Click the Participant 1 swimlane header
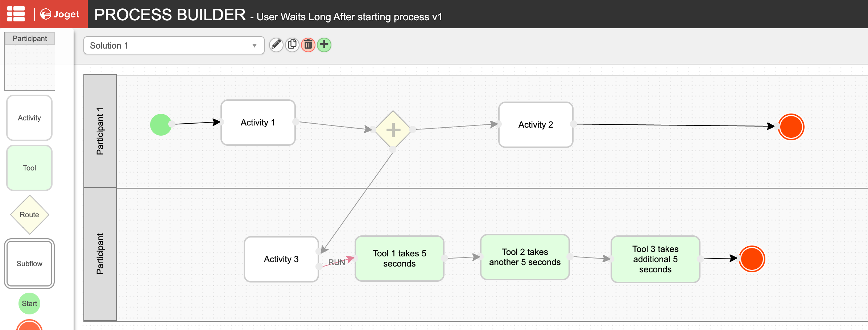 [x=100, y=131]
